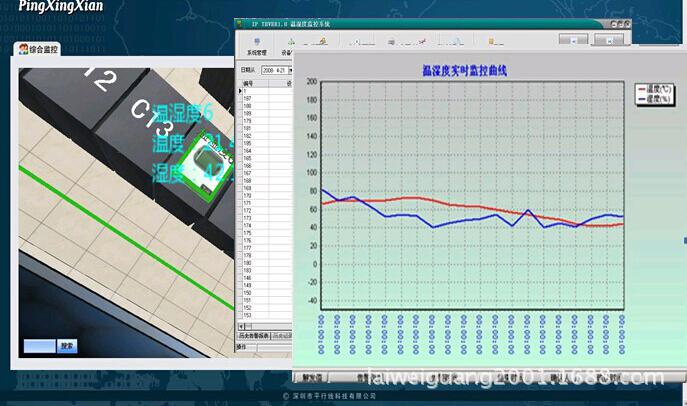Select table row 168
This screenshot has width=687, height=406.
(x=267, y=180)
